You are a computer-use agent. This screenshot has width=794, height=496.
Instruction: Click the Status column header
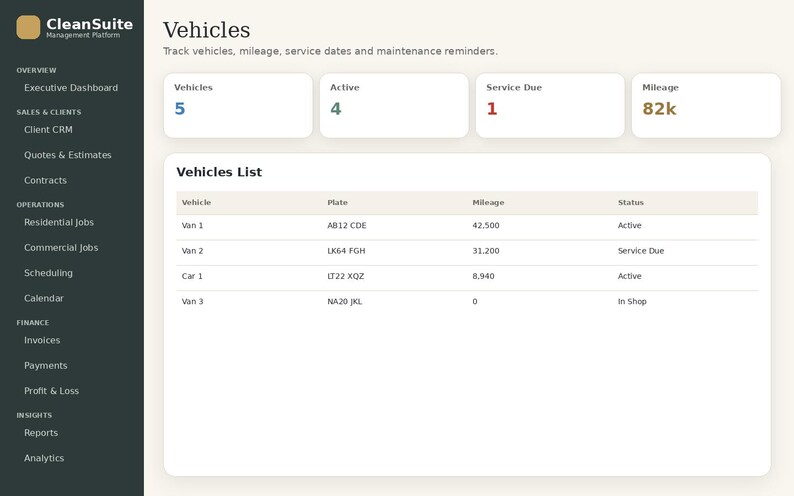click(x=630, y=202)
